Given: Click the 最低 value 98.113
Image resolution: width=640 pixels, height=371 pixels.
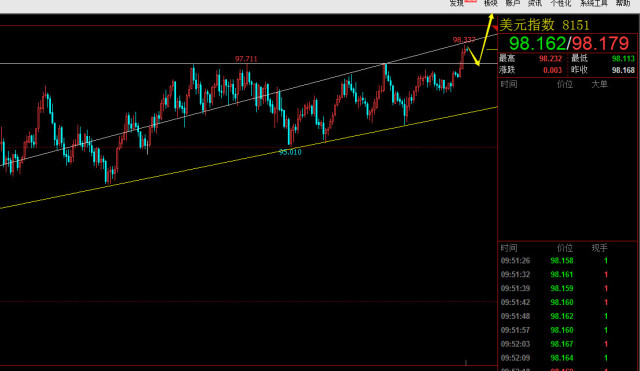Looking at the screenshot, I should point(623,59).
